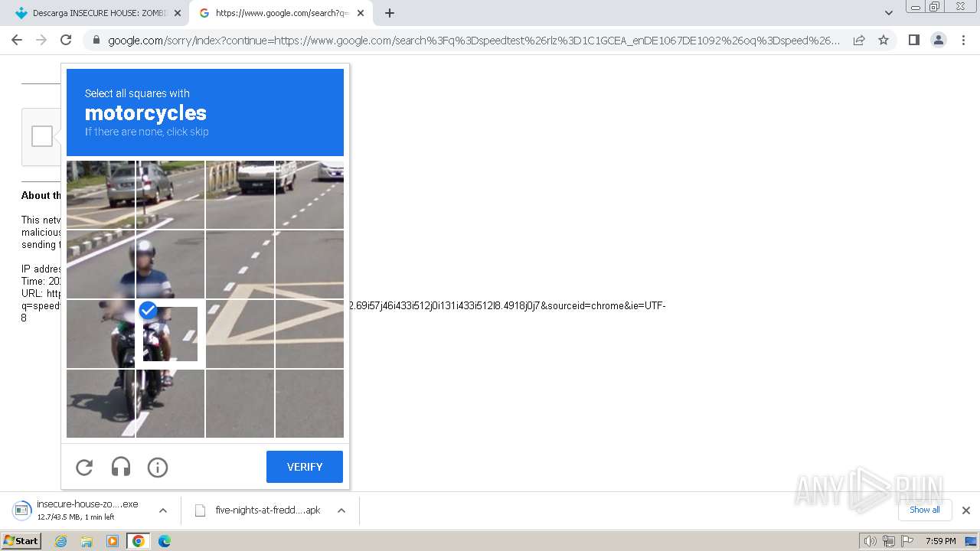Toggle the browser side panel

click(913, 40)
